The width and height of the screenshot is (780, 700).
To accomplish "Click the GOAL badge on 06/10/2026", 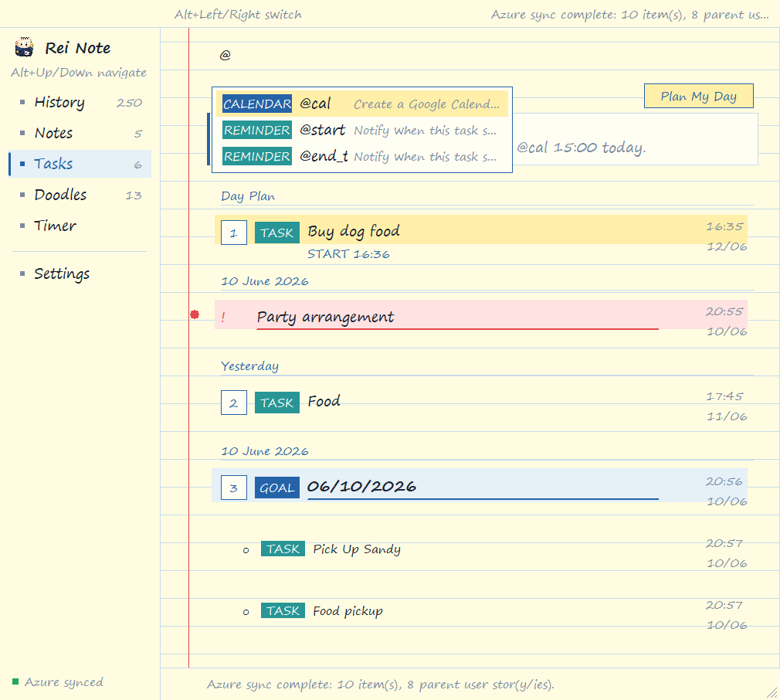I will [277, 488].
